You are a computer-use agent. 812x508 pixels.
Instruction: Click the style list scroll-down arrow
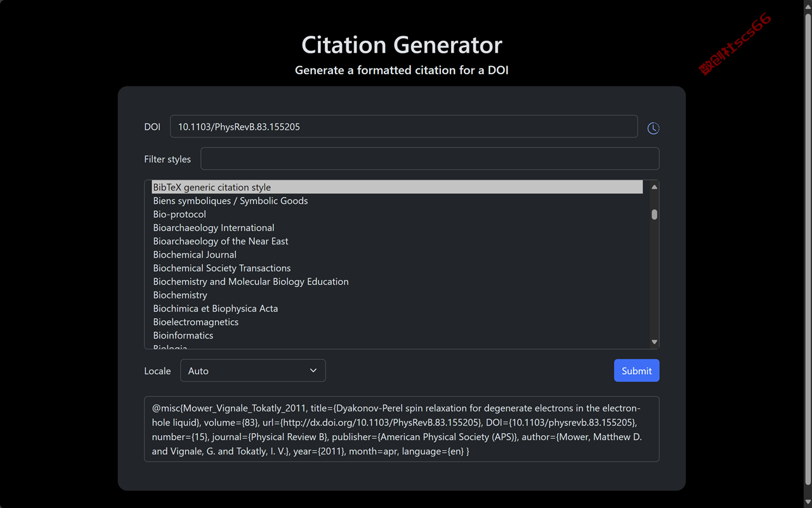[654, 342]
